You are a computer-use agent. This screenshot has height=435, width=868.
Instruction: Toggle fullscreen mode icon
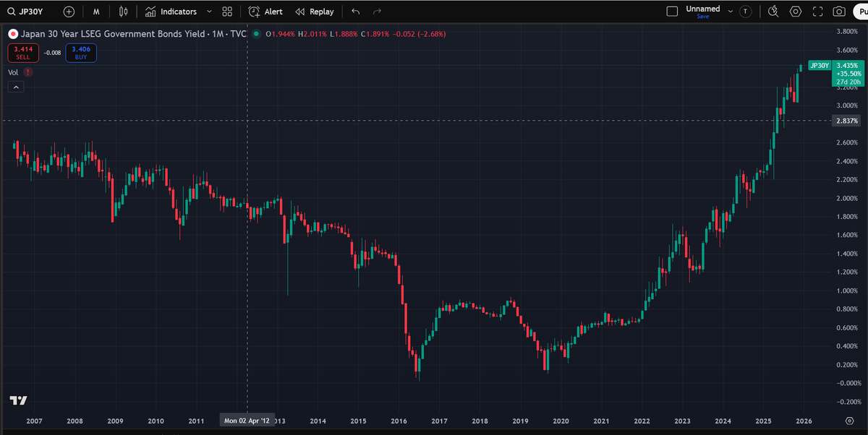click(x=818, y=12)
